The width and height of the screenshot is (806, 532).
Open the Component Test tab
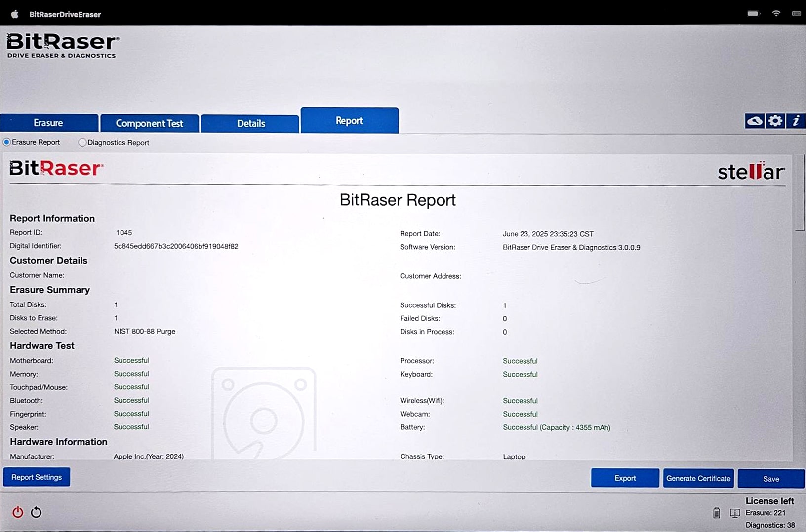[x=150, y=123]
